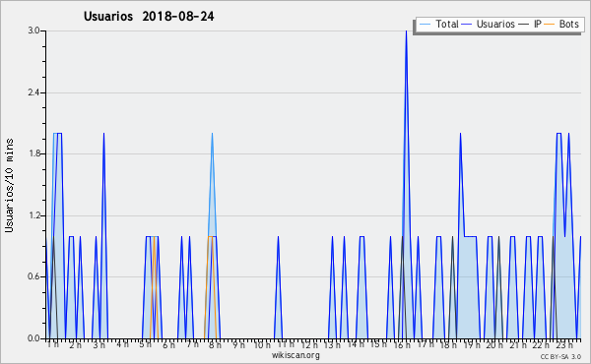Image resolution: width=591 pixels, height=364 pixels.
Task: Click the '0.6' y-axis value
Action: pos(33,277)
